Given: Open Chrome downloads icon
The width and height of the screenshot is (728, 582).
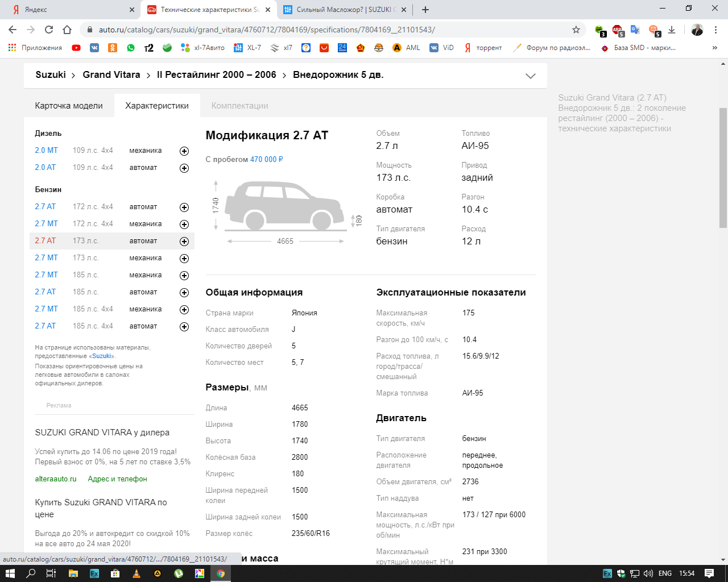Looking at the screenshot, I should (x=672, y=30).
